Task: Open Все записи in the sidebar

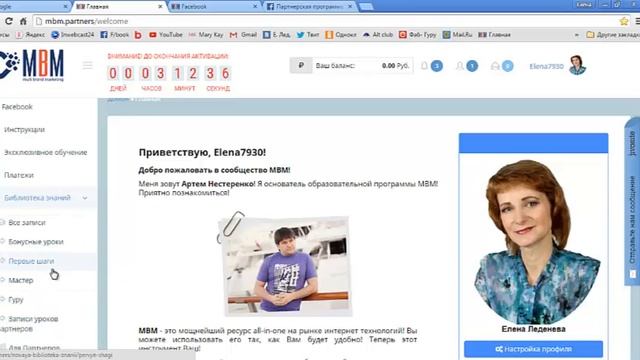Action: [x=27, y=223]
